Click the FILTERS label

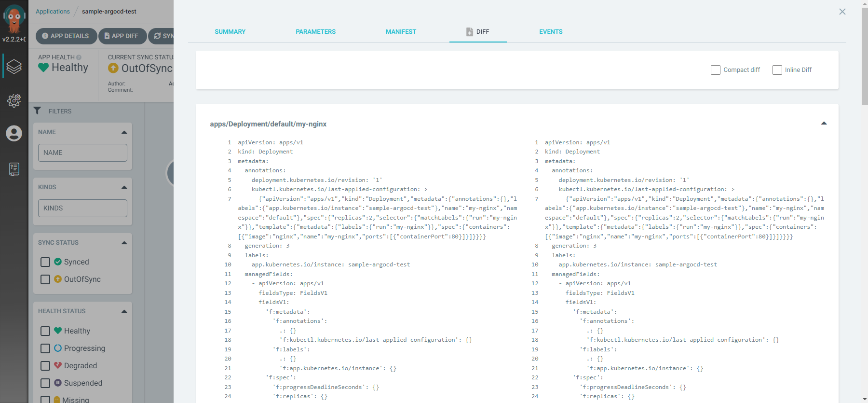point(60,111)
